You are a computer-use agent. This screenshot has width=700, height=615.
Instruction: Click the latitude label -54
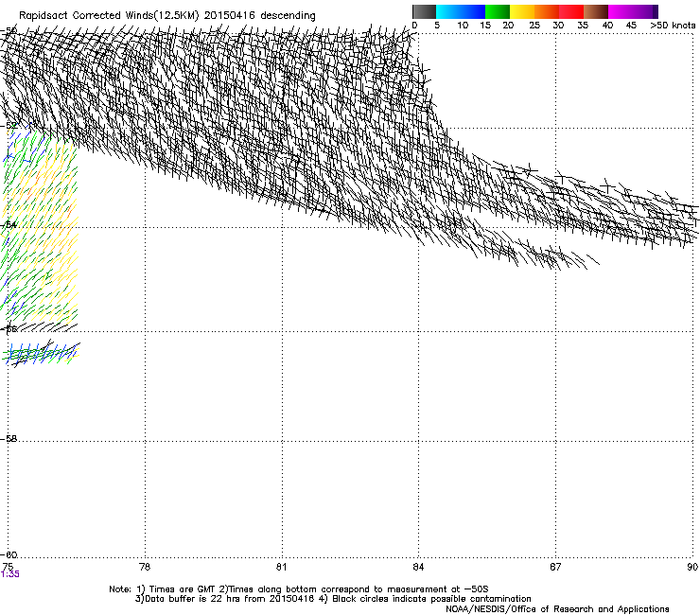click(9, 225)
